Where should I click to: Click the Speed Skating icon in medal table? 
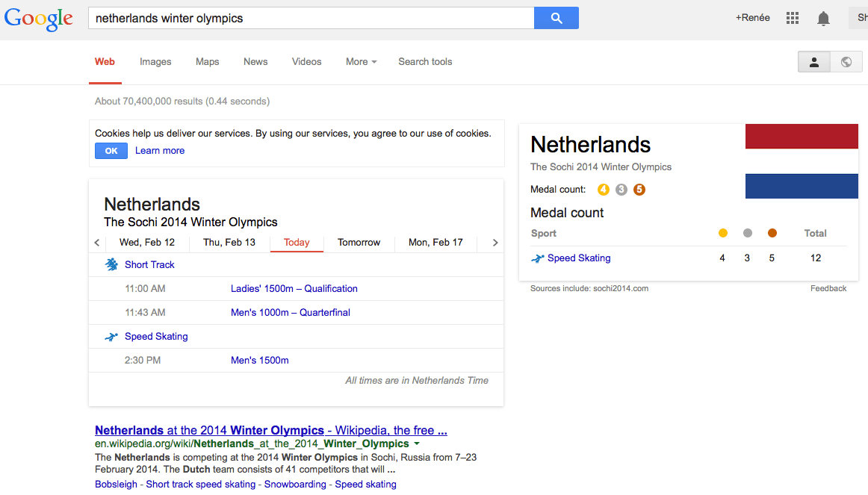536,258
